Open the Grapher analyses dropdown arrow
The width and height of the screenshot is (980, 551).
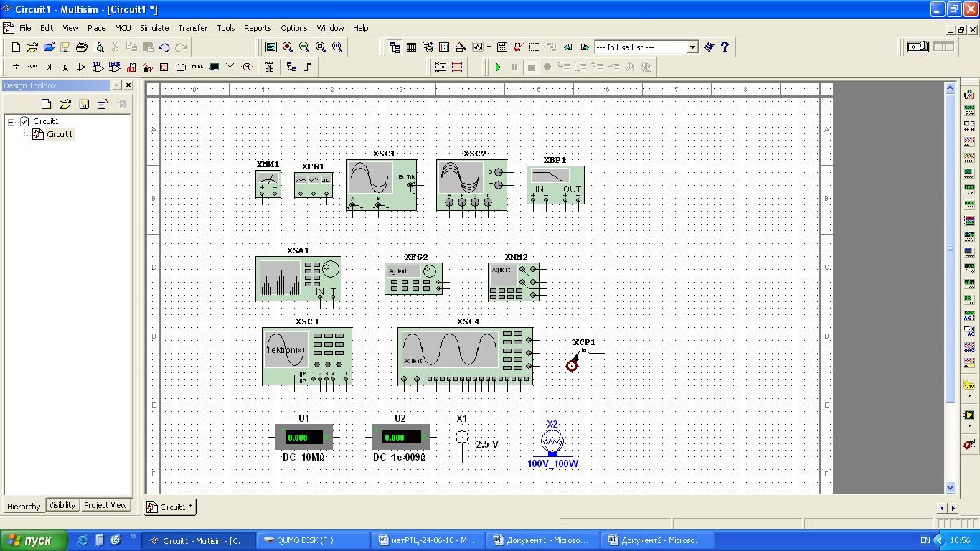pyautogui.click(x=489, y=47)
